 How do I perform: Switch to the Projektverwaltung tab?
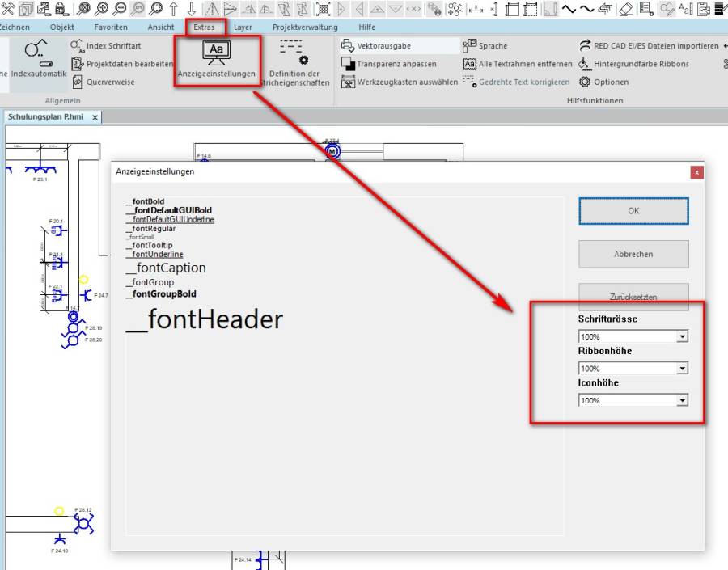tap(305, 27)
